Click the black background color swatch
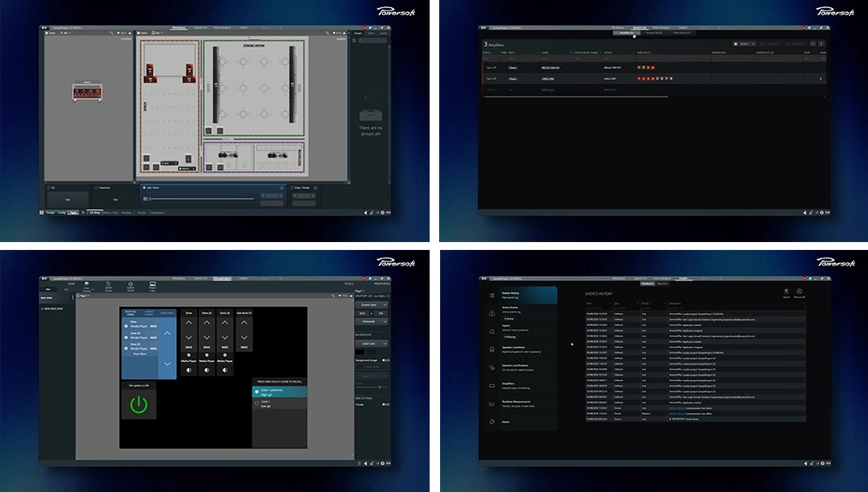The height and width of the screenshot is (492, 868). point(360,352)
